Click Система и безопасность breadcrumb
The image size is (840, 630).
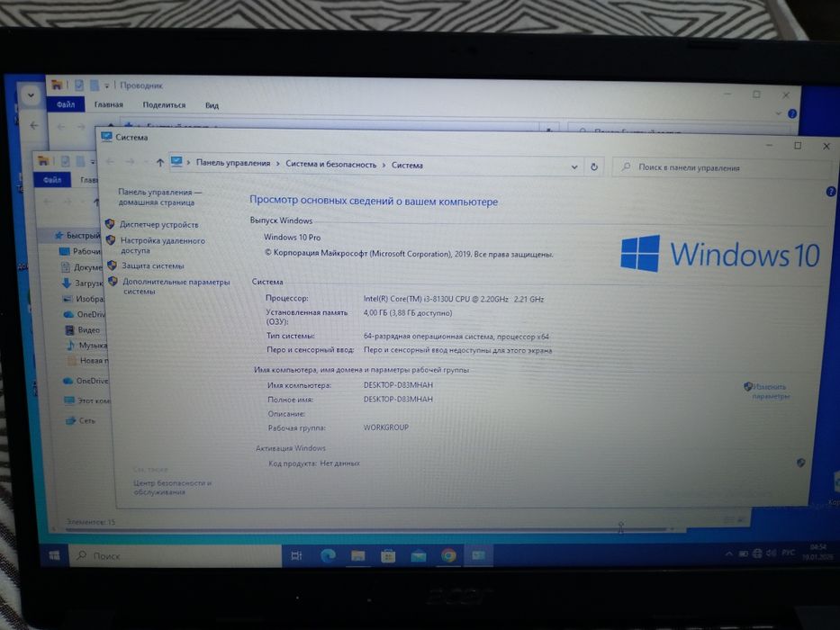pos(330,165)
